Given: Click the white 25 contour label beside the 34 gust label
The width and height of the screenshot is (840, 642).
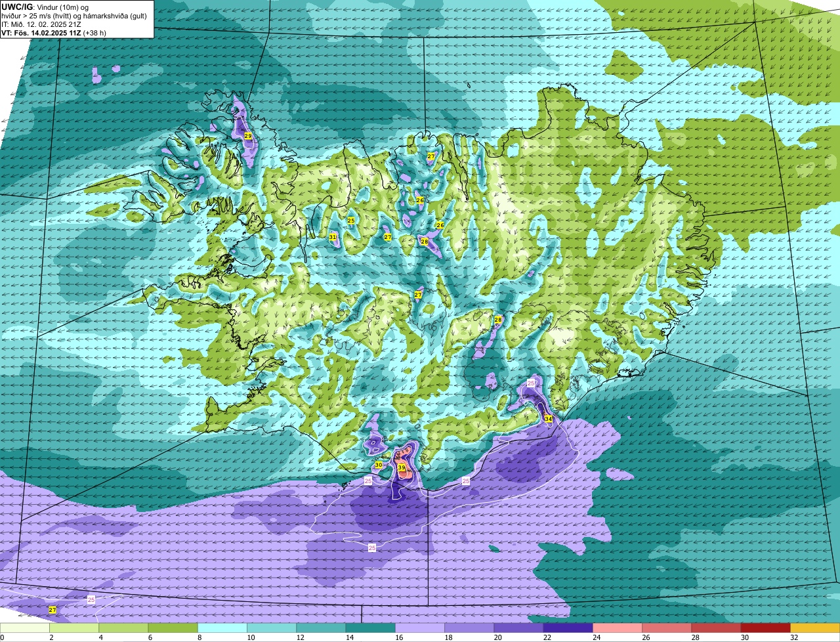Looking at the screenshot, I should [x=531, y=383].
